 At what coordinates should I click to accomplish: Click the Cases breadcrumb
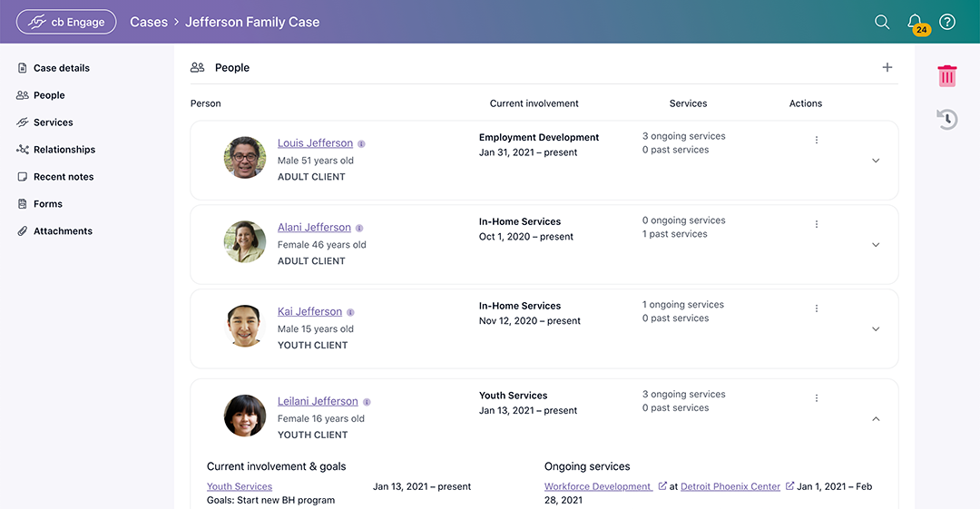point(149,22)
